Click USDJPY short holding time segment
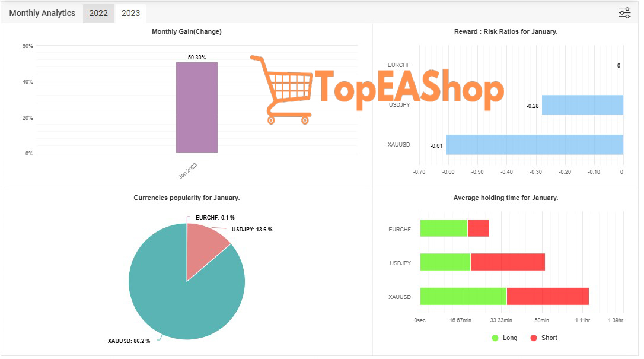The width and height of the screenshot is (644, 359). pyautogui.click(x=508, y=262)
